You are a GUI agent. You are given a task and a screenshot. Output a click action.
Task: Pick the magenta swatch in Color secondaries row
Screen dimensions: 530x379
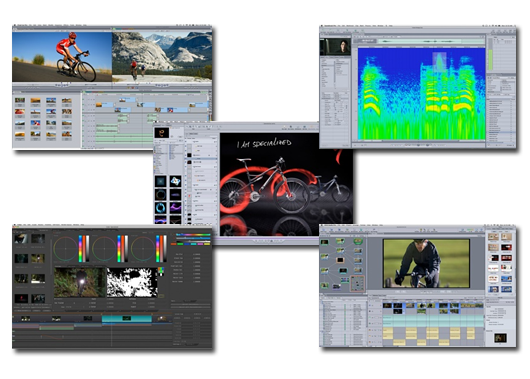[x=200, y=243]
